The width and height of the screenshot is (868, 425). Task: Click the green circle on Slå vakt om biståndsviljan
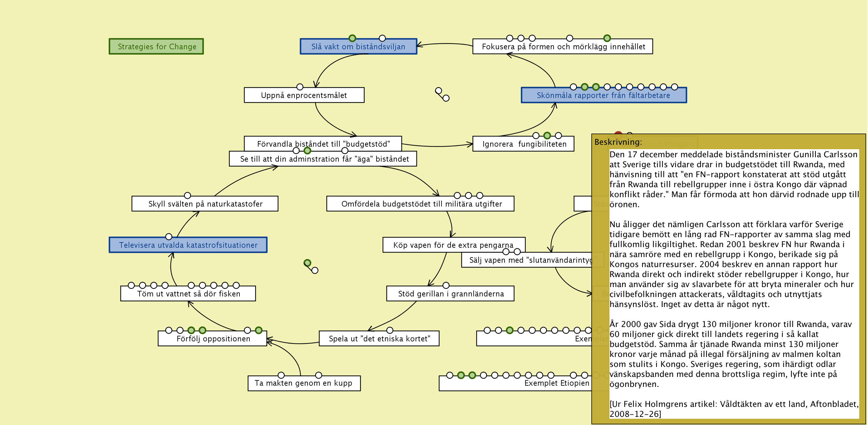(x=352, y=38)
